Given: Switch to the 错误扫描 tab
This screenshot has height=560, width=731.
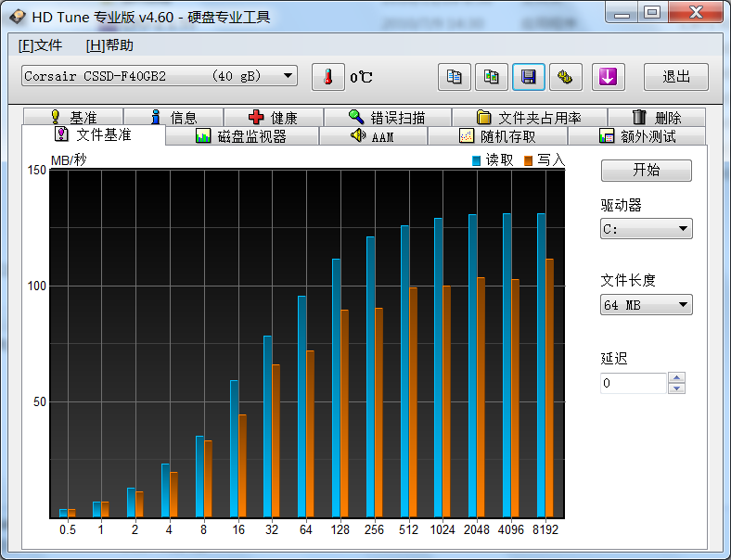Looking at the screenshot, I should pos(387,118).
